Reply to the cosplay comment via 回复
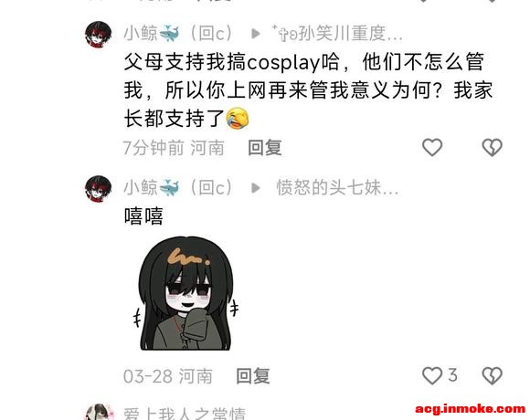This screenshot has height=420, width=530. coord(265,148)
